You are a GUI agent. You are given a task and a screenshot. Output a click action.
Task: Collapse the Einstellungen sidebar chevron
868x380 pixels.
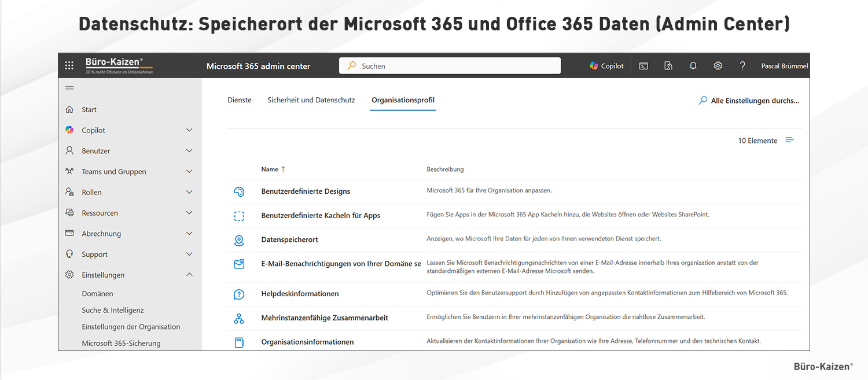189,275
